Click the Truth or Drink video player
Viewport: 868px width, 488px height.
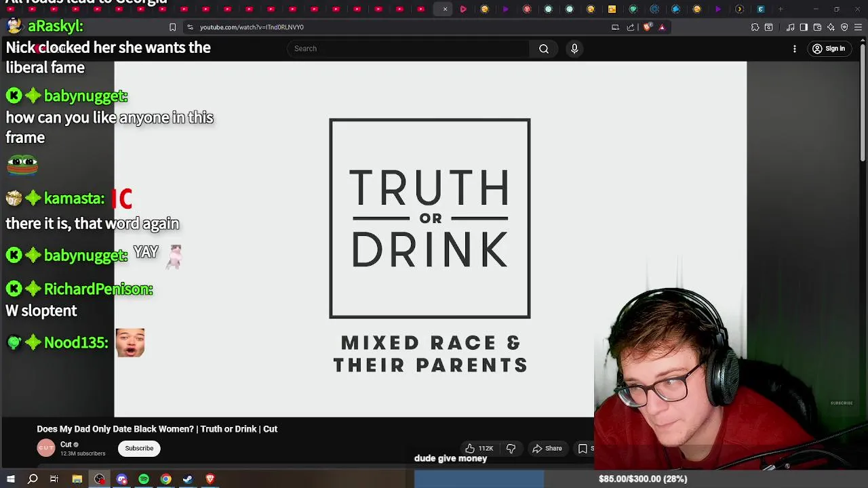pyautogui.click(x=430, y=239)
